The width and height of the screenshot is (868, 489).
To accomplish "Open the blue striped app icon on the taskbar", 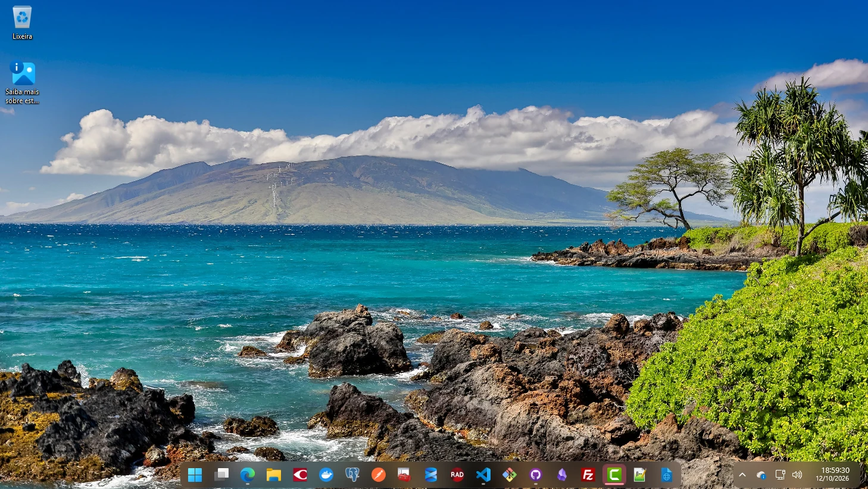I will coord(431,475).
